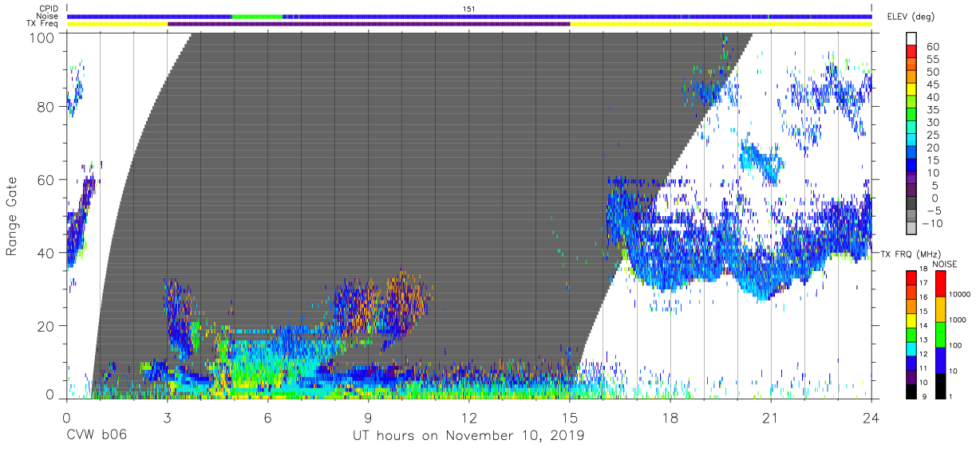Click the 24 hour mark on time axis
The height and width of the screenshot is (452, 980).
click(x=871, y=418)
